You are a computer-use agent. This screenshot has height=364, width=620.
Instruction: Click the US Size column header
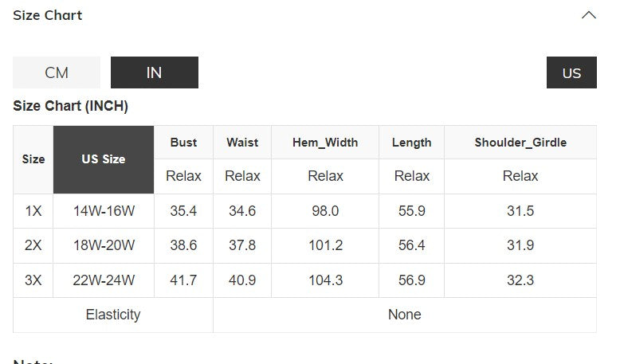[x=104, y=159]
